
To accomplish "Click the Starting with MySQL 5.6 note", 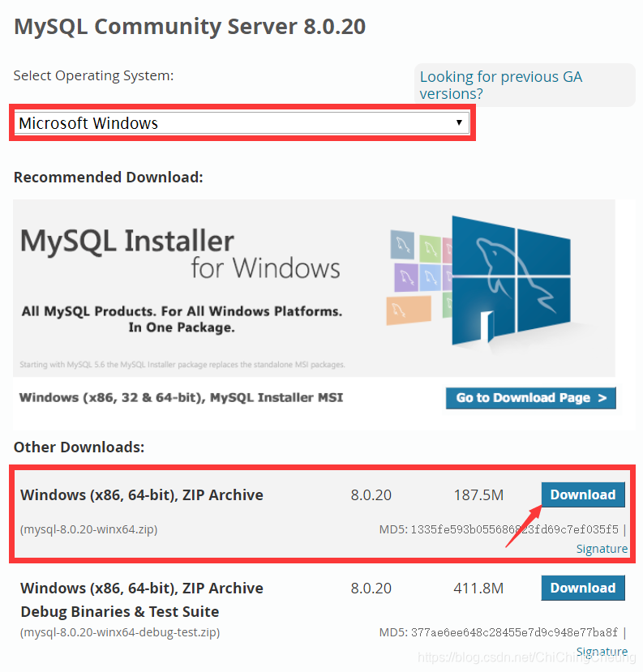I will click(182, 364).
